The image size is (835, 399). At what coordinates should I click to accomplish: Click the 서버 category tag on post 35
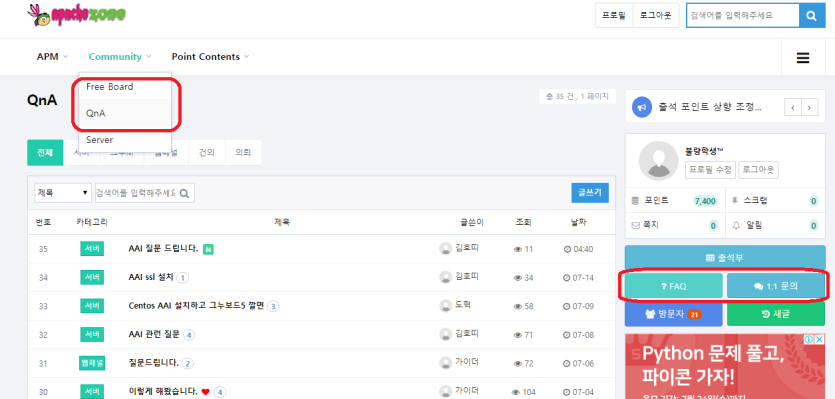tap(92, 249)
